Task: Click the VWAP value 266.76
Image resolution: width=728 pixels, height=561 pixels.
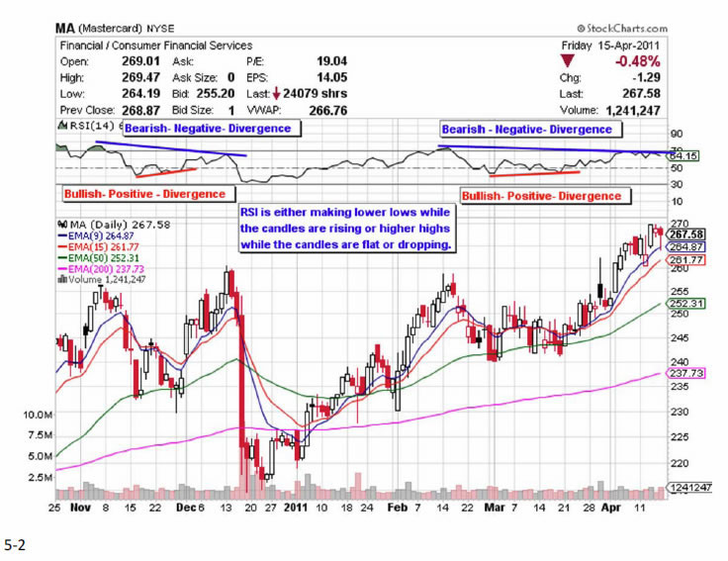Action: (x=327, y=111)
